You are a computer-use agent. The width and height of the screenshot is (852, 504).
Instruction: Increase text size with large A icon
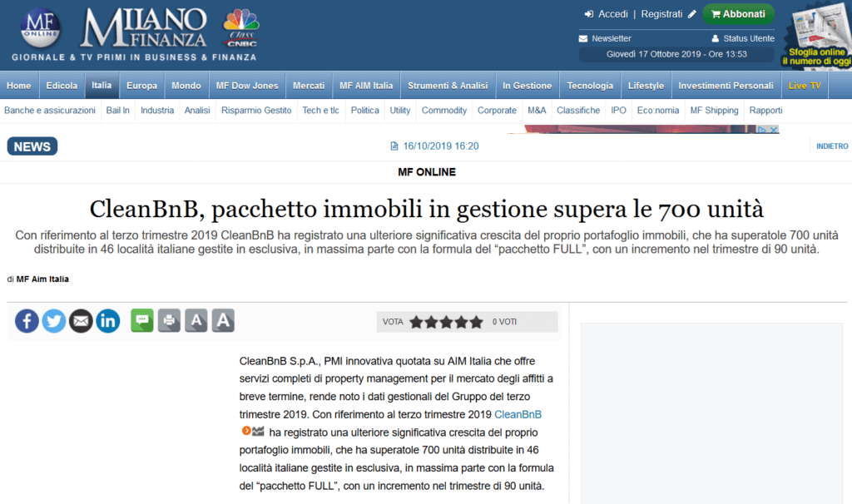[223, 320]
